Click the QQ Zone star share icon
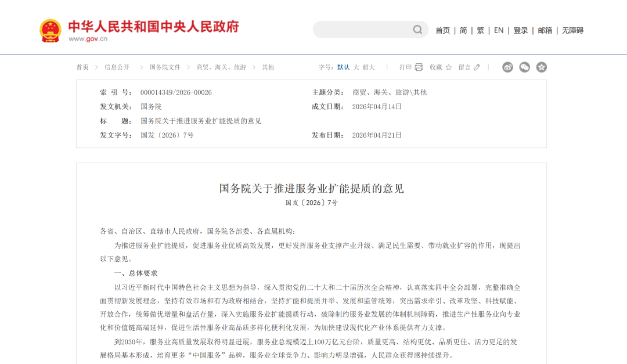Screen dimensions: 627x364 pyautogui.click(x=541, y=67)
